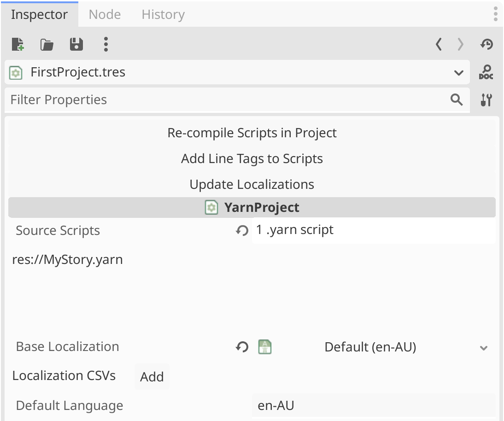Add a Localization CSV entry

coord(152,377)
